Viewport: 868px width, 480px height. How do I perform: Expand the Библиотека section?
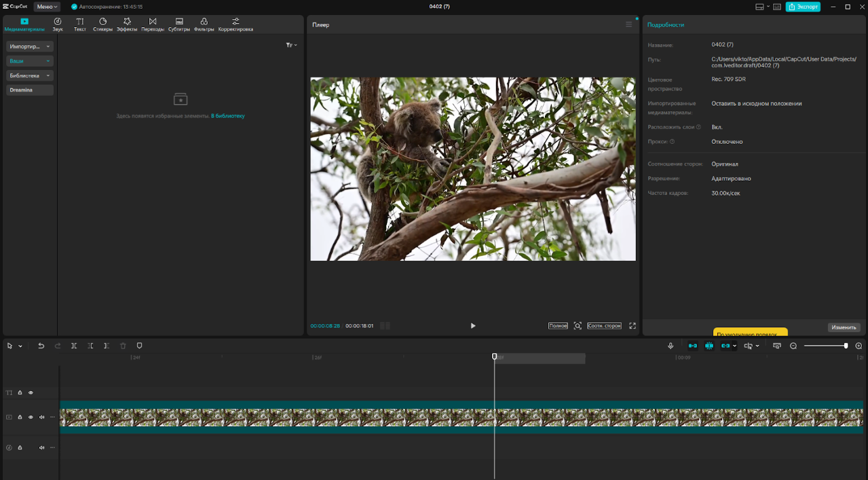pyautogui.click(x=30, y=75)
